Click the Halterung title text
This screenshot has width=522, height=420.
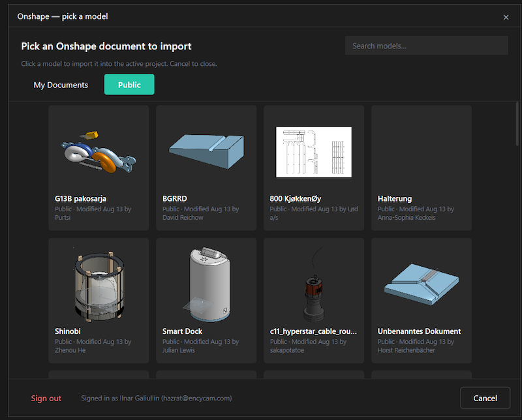[395, 199]
